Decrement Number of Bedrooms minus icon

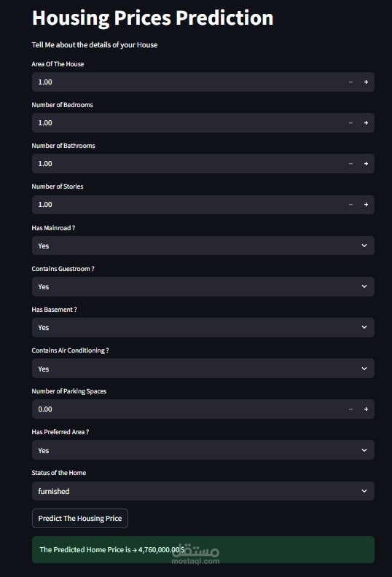350,123
